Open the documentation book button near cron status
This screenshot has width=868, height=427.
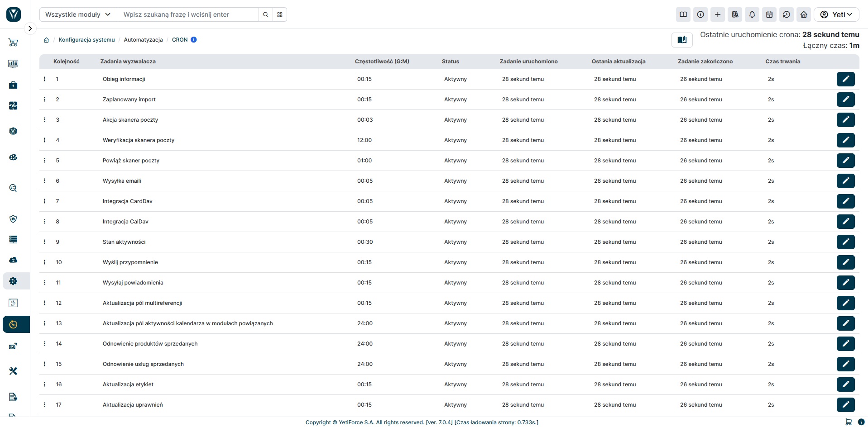coord(682,40)
